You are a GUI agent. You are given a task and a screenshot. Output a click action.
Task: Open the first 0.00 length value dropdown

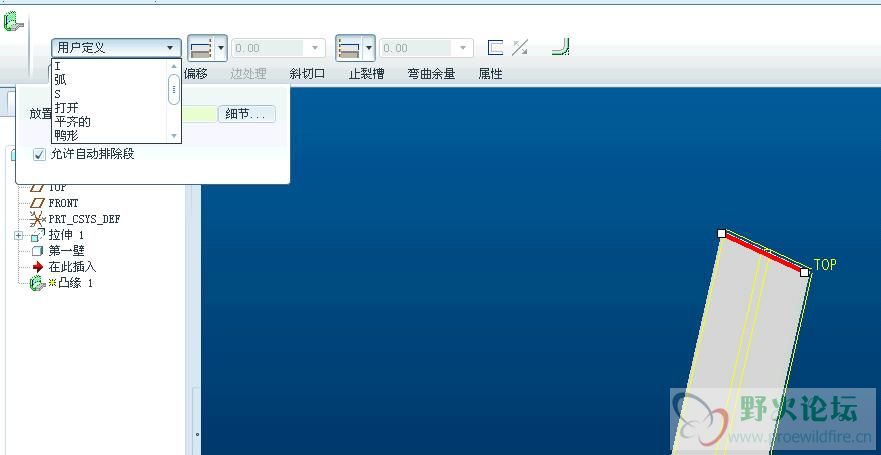pos(316,48)
